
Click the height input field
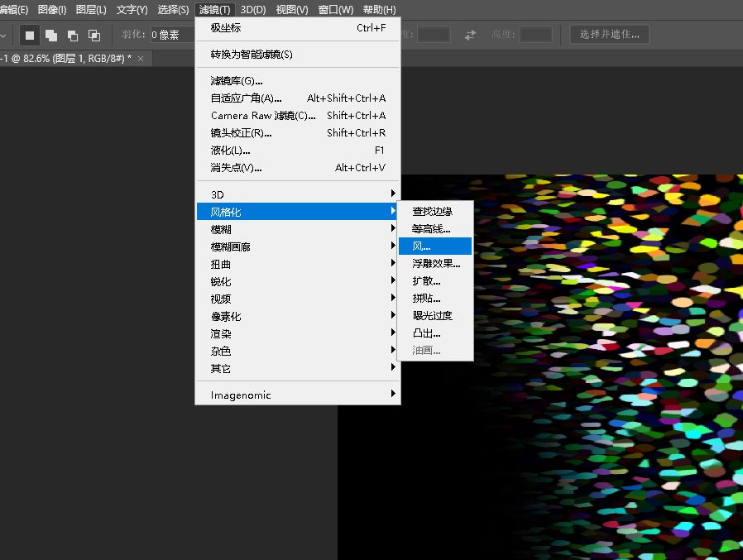535,35
